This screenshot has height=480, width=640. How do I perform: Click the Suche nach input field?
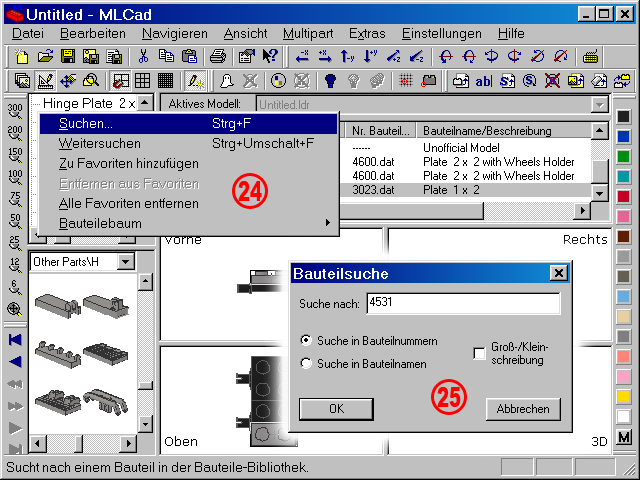pos(463,303)
